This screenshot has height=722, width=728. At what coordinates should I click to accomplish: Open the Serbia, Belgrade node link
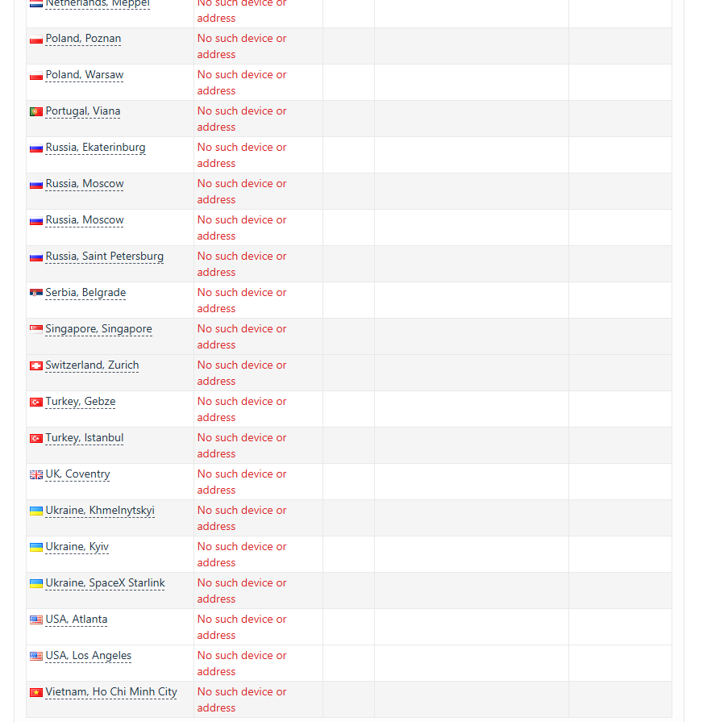[x=85, y=293]
